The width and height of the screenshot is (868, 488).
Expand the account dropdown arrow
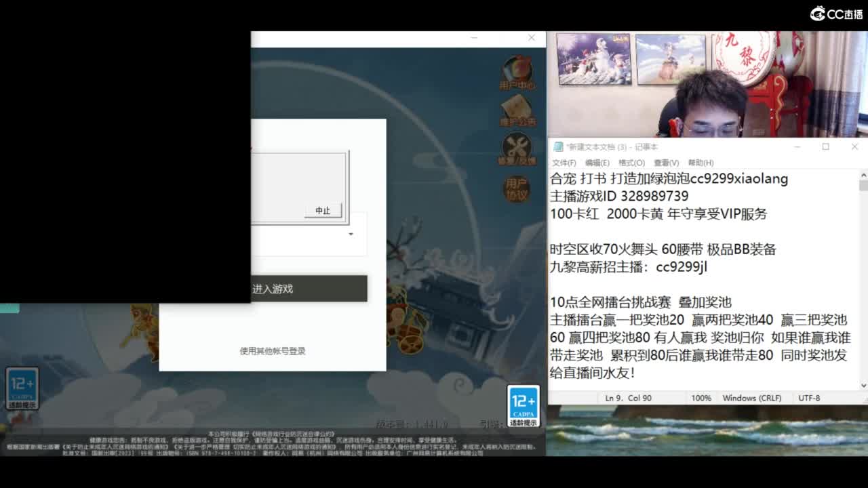pos(351,235)
